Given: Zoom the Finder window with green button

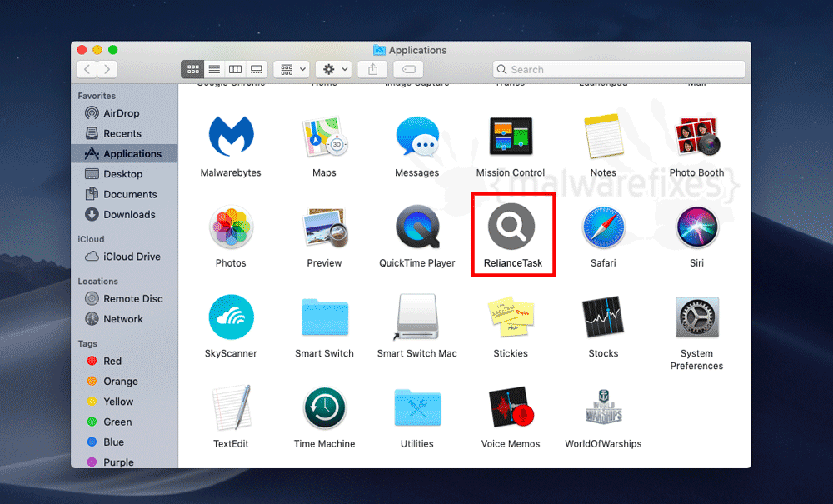Looking at the screenshot, I should coord(112,50).
